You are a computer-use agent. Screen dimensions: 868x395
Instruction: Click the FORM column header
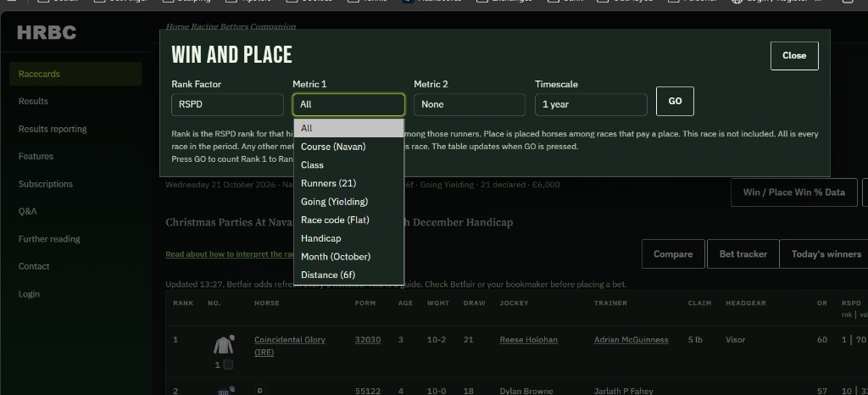point(365,303)
